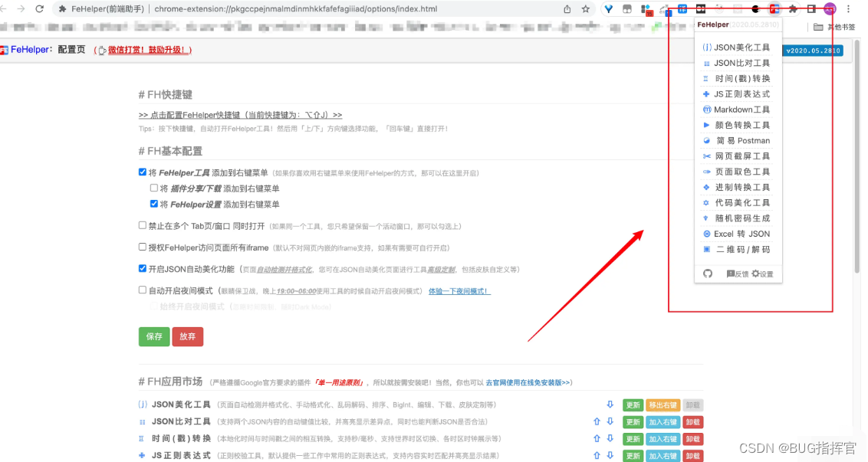The height and width of the screenshot is (462, 868).
Task: Open 体验一下夜间模式 link
Action: click(459, 291)
